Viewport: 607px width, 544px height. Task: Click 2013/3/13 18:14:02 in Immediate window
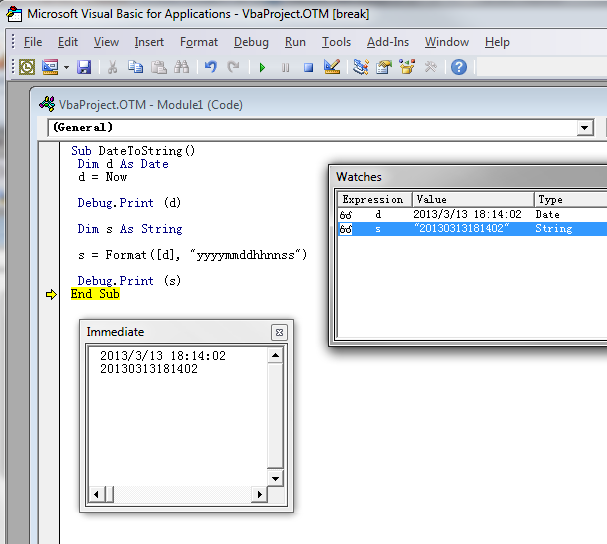(163, 355)
